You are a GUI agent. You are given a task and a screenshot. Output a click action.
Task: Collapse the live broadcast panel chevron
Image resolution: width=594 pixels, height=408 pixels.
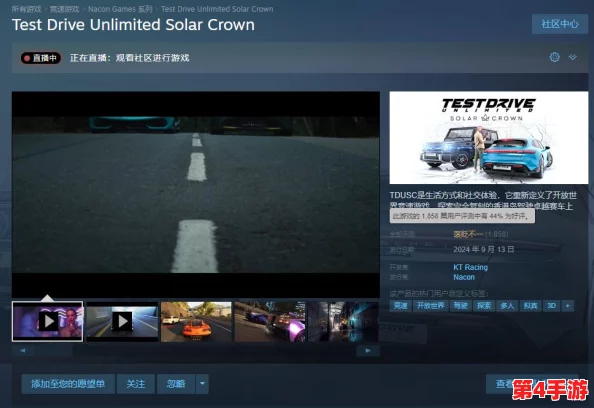572,58
